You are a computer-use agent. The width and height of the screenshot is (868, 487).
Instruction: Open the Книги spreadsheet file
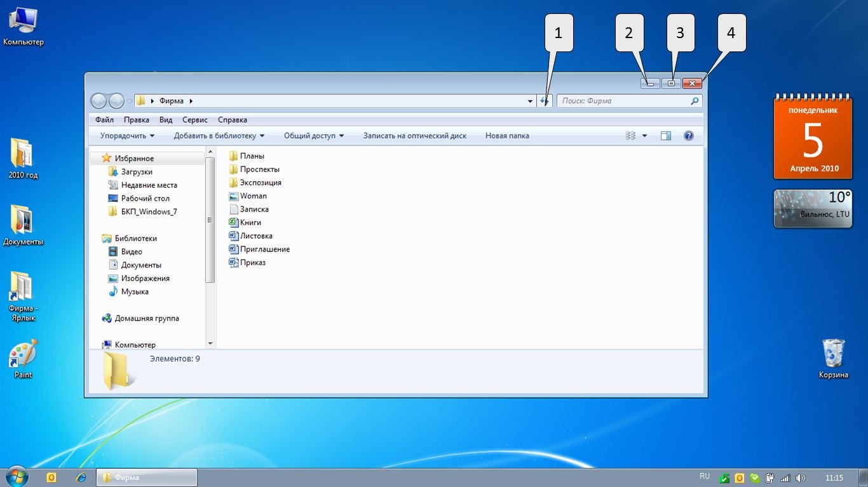pyautogui.click(x=250, y=223)
